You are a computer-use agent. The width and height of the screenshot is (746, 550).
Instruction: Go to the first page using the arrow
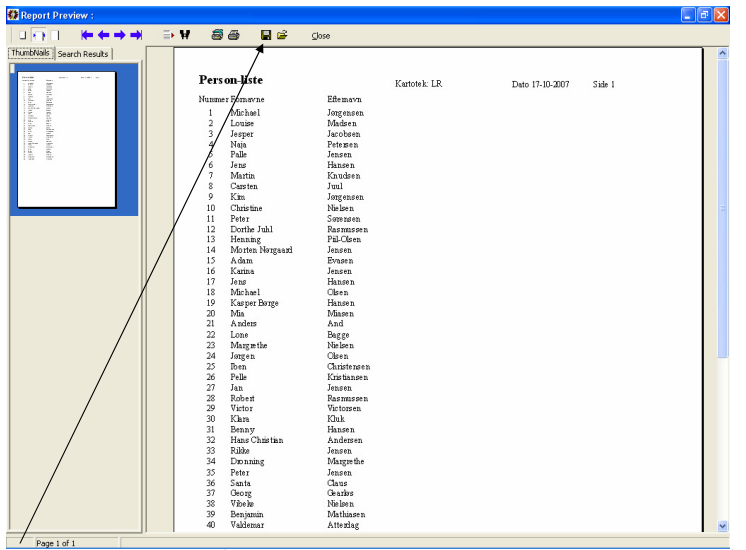[87, 35]
